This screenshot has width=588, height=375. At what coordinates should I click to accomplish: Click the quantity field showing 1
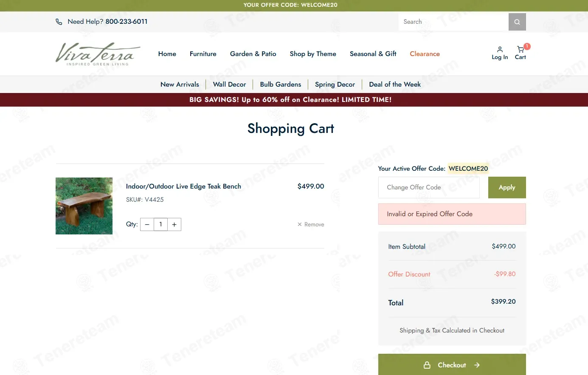pos(160,224)
